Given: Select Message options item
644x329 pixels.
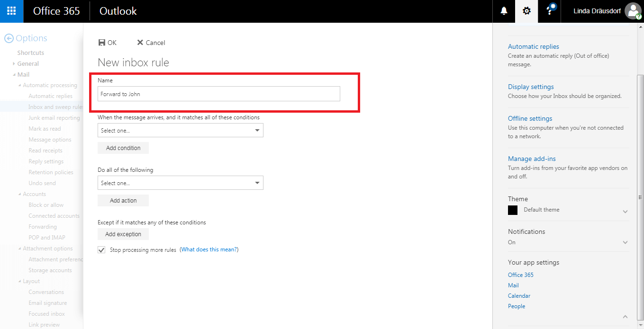Looking at the screenshot, I should click(x=50, y=140).
